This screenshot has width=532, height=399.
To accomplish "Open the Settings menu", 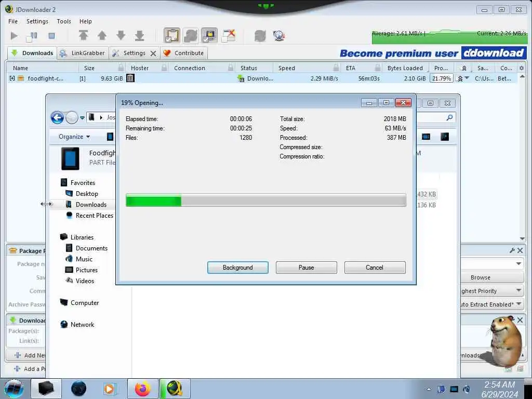I will pos(37,21).
